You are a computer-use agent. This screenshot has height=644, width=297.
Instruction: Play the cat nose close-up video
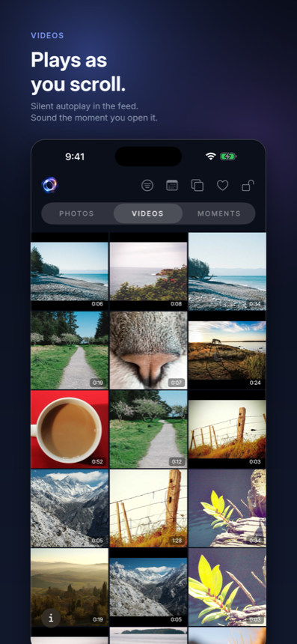point(148,350)
